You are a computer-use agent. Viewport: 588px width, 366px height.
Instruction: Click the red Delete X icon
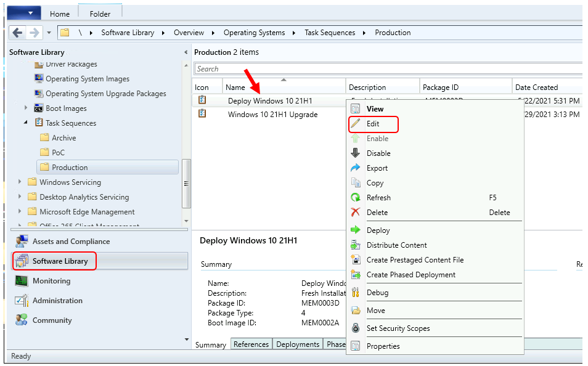[x=355, y=212]
